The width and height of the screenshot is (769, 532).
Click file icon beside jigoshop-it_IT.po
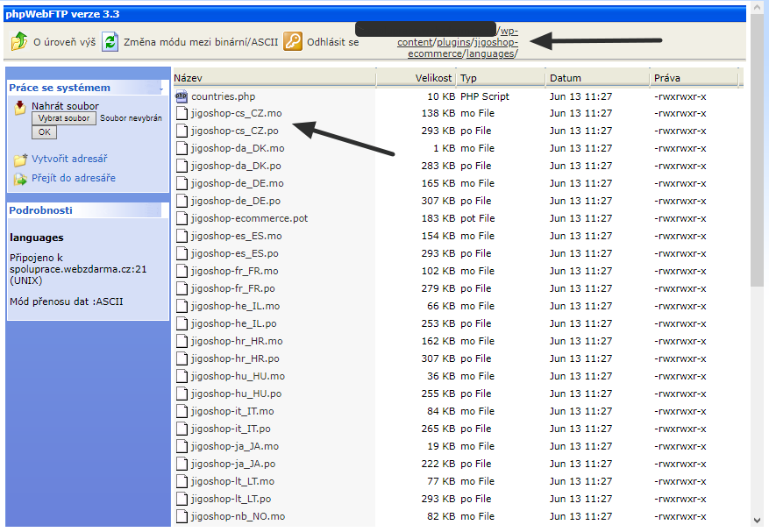[x=182, y=429]
